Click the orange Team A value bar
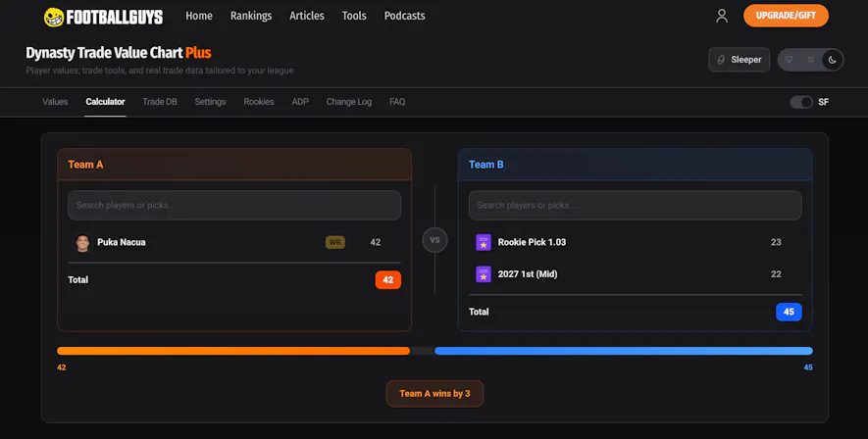This screenshot has height=439, width=868. (x=233, y=351)
